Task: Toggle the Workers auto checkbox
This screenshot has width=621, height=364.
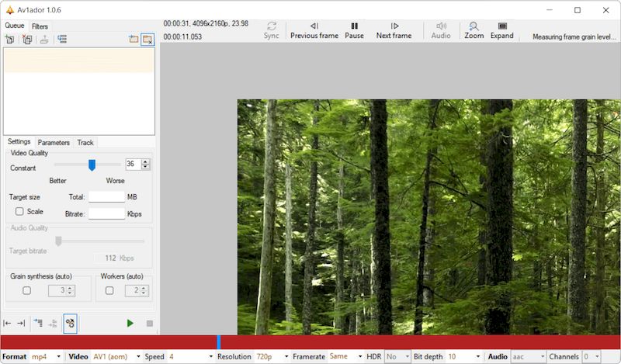Action: coord(109,290)
